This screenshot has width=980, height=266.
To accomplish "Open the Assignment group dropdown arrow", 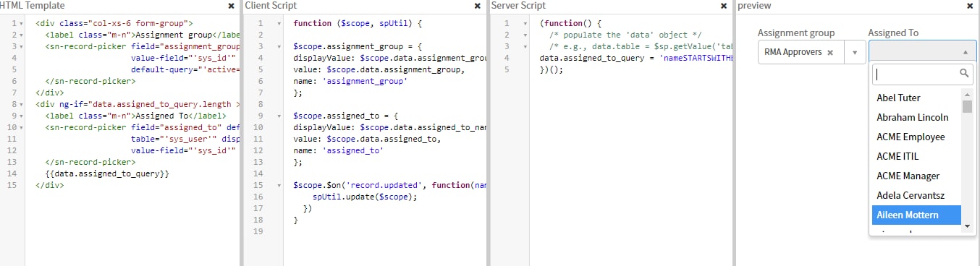I will (854, 52).
